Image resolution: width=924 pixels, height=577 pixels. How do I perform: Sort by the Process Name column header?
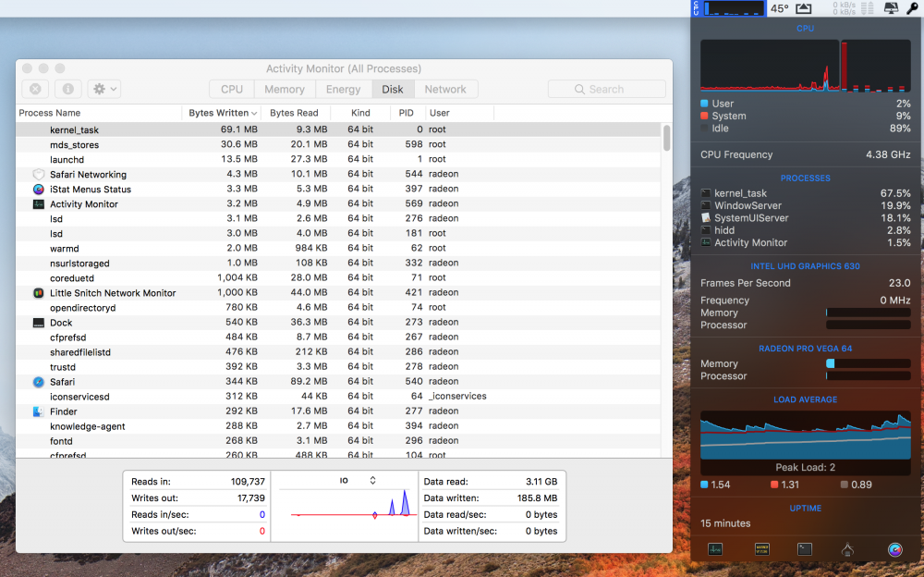(99, 113)
